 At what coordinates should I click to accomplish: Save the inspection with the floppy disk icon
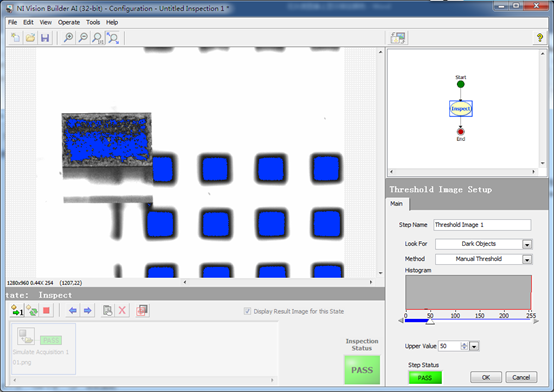click(45, 38)
